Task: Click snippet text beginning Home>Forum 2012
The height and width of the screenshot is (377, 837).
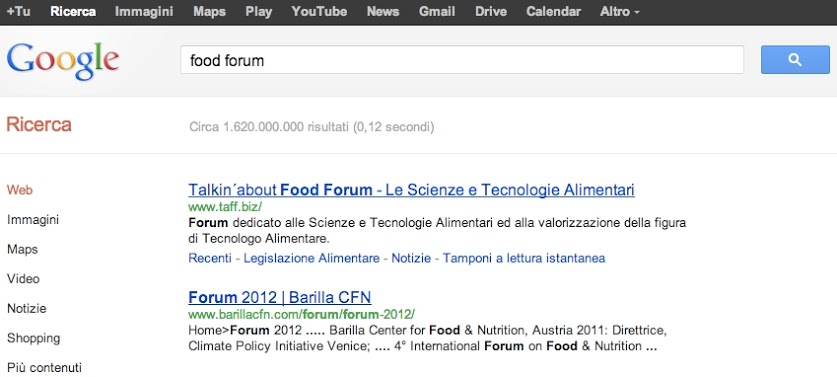Action: coord(428,337)
